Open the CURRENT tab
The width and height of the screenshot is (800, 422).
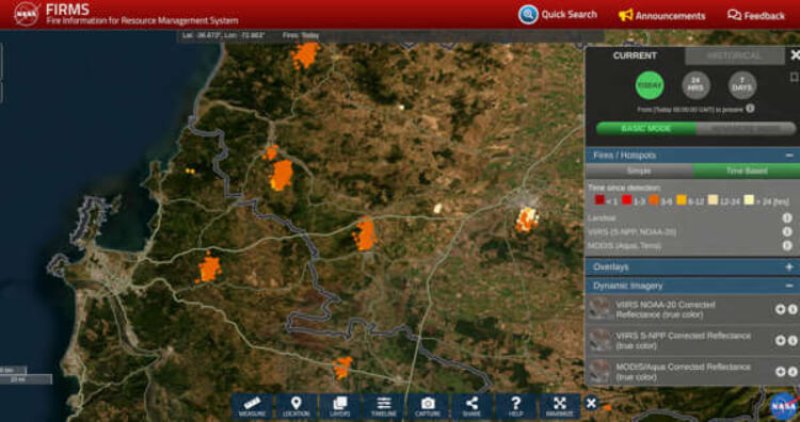635,56
